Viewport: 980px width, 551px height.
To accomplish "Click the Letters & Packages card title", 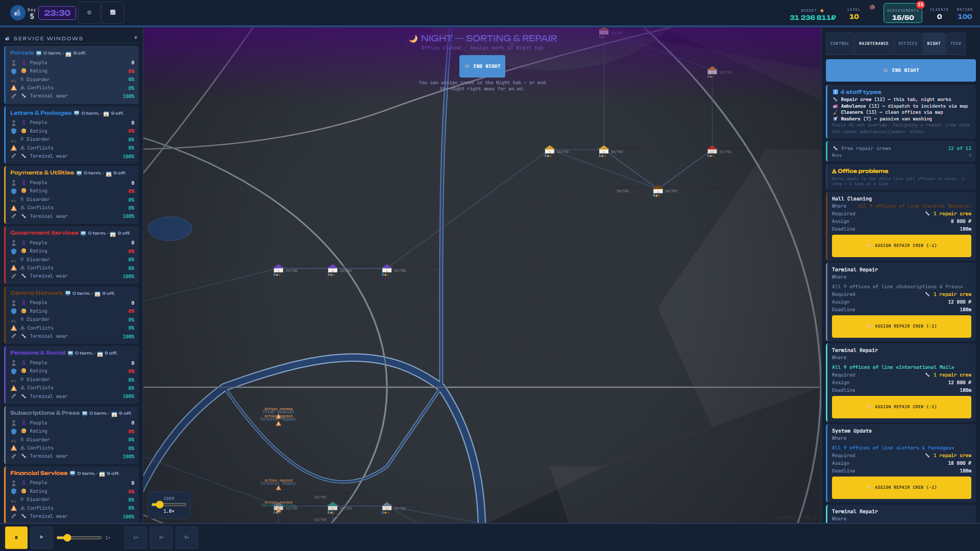I will (41, 113).
